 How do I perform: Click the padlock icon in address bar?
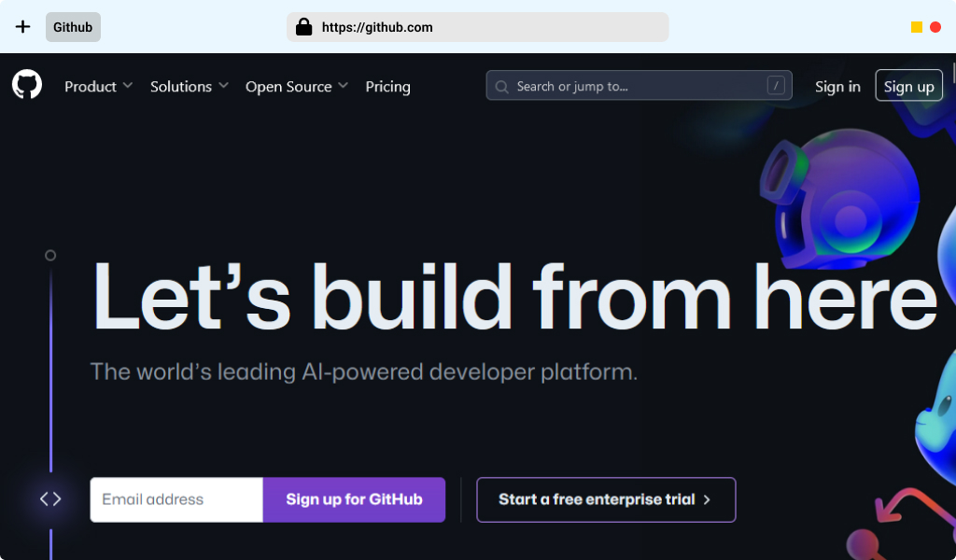(303, 27)
